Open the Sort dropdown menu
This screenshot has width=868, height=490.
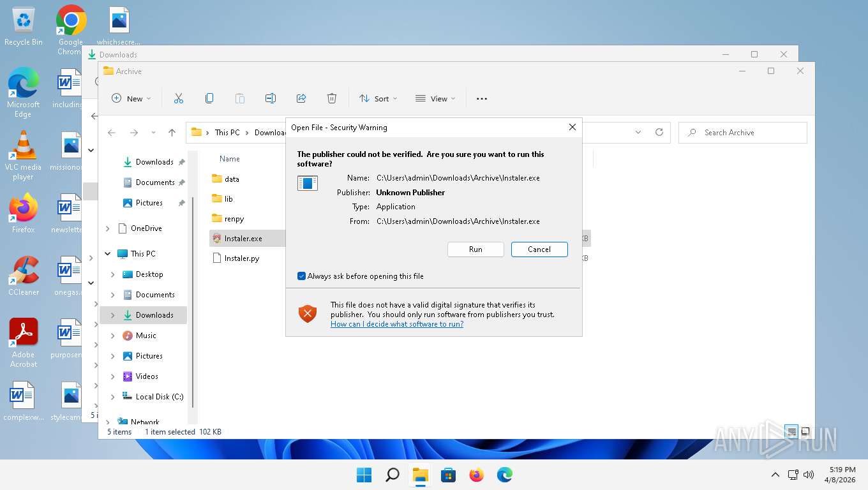pos(378,98)
